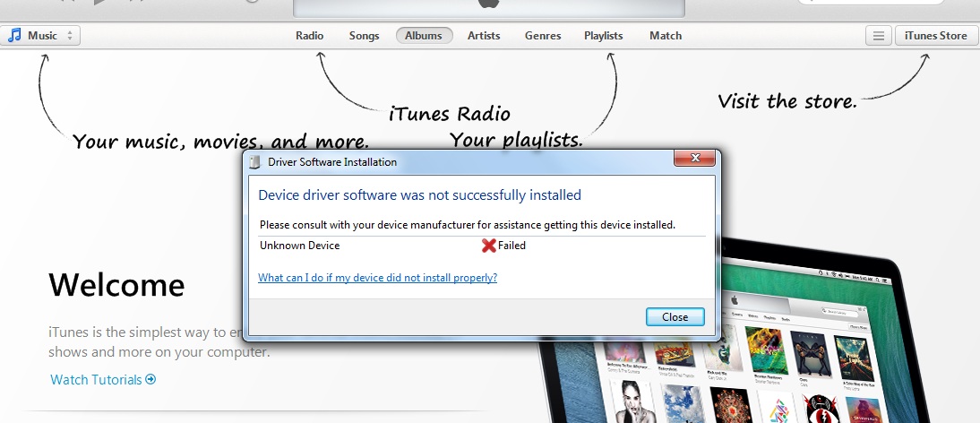Select the Albums tab
980x423 pixels.
click(x=424, y=36)
